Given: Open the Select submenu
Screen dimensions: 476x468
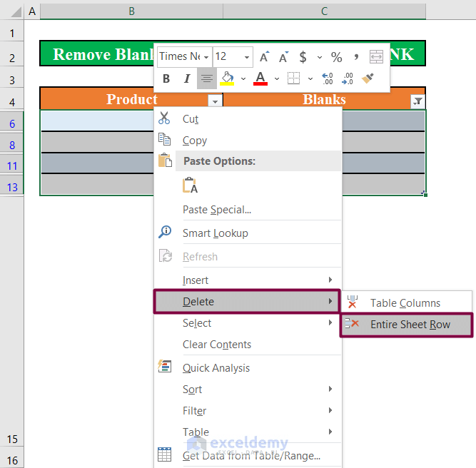Looking at the screenshot, I should coord(248,323).
